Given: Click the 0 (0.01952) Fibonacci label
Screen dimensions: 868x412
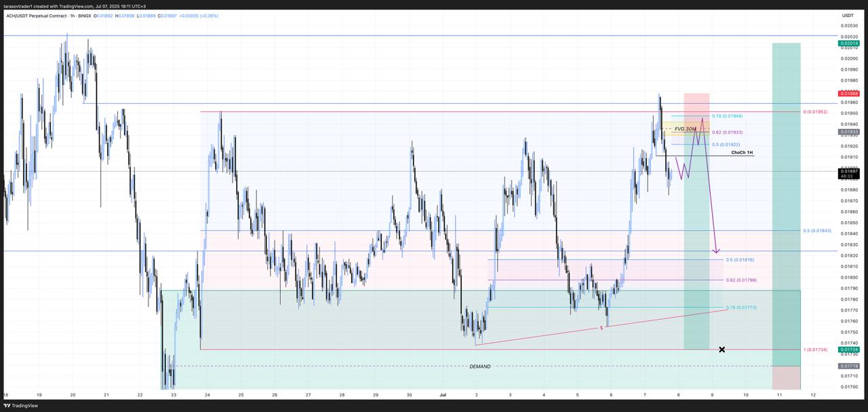Looking at the screenshot, I should click(815, 111).
